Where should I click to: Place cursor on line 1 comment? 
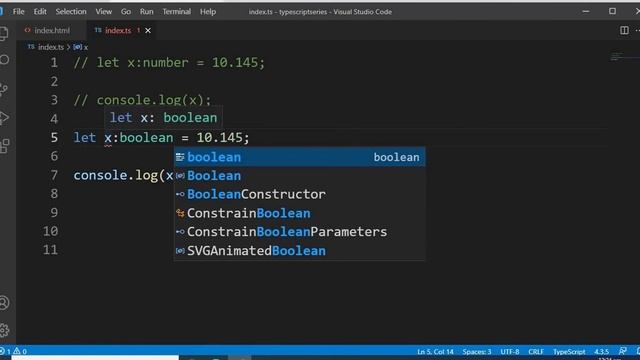pos(169,63)
